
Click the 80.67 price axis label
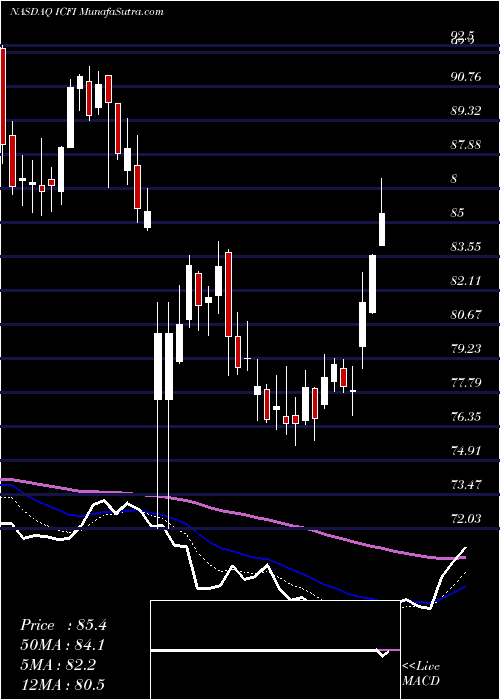(466, 314)
